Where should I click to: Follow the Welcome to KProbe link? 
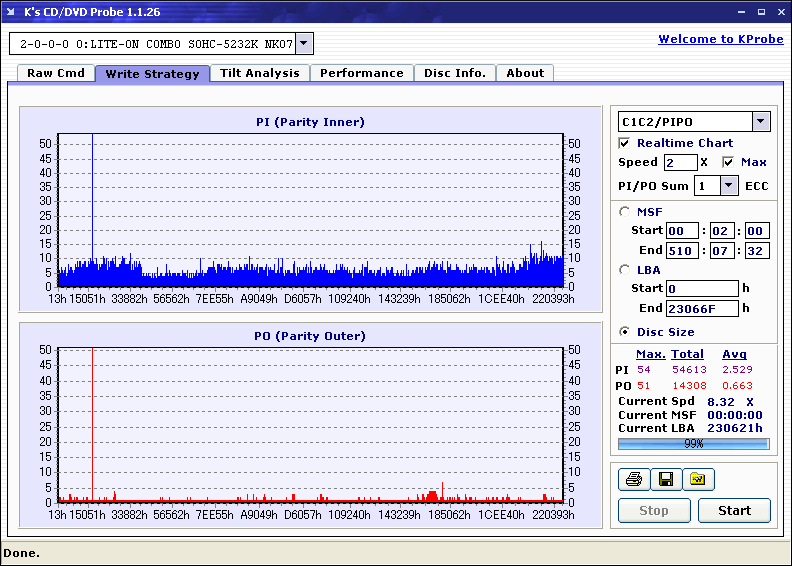coord(719,39)
